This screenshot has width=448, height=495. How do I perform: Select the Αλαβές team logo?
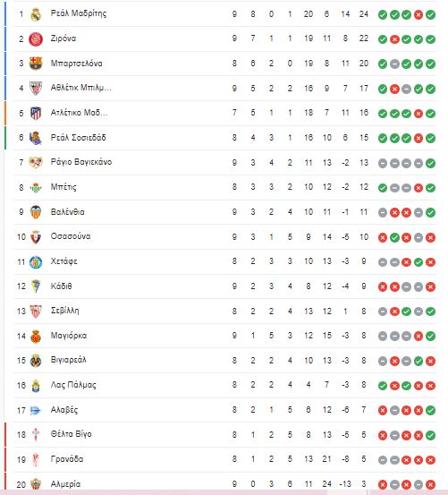pos(36,410)
